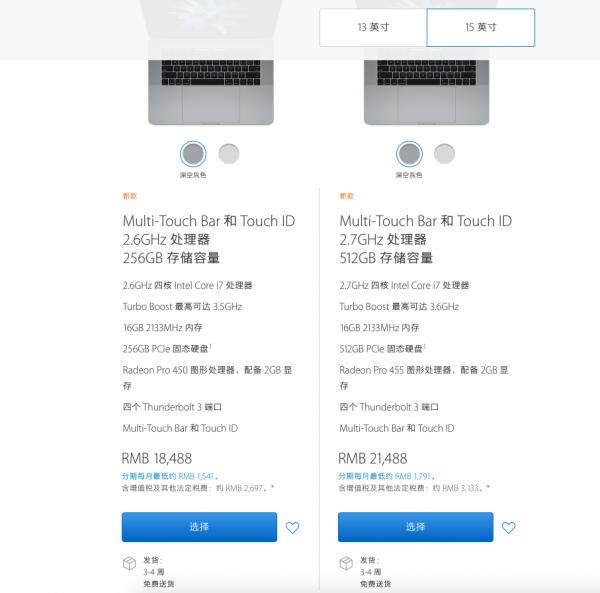Screen dimensions: 600x593
Task: Choose silver color for the 2.6GHz model
Action: 229,154
